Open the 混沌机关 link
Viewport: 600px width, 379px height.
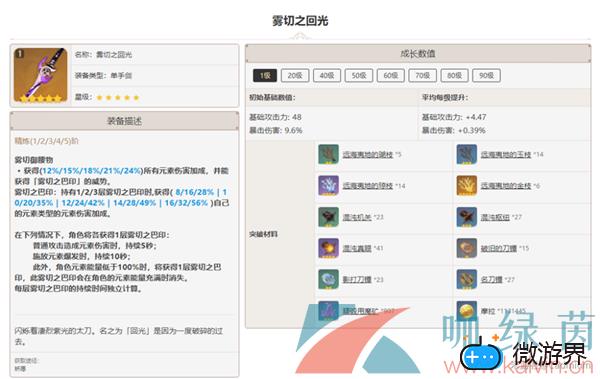point(357,217)
